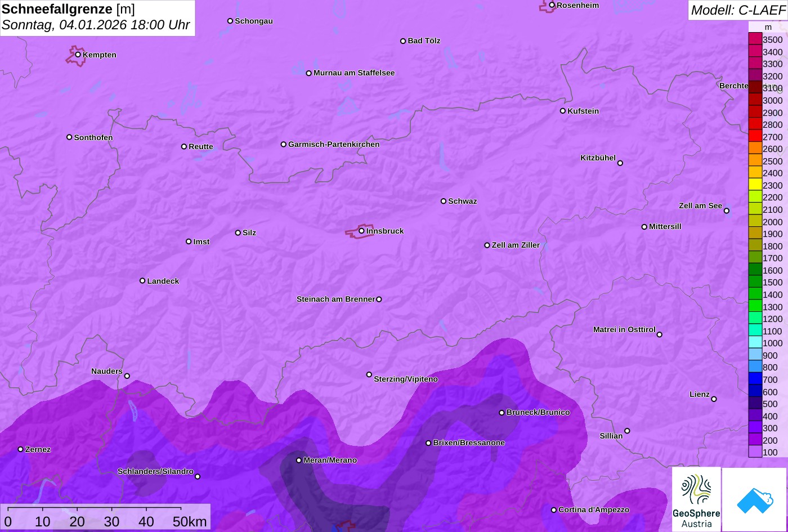Viewport: 788px width, 532px height.
Task: Click the 400 legend value
Action: pos(770,416)
